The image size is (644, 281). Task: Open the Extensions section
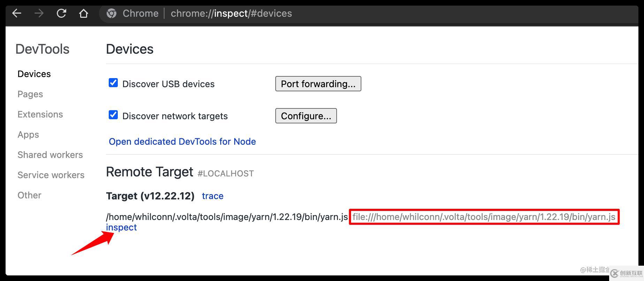40,114
